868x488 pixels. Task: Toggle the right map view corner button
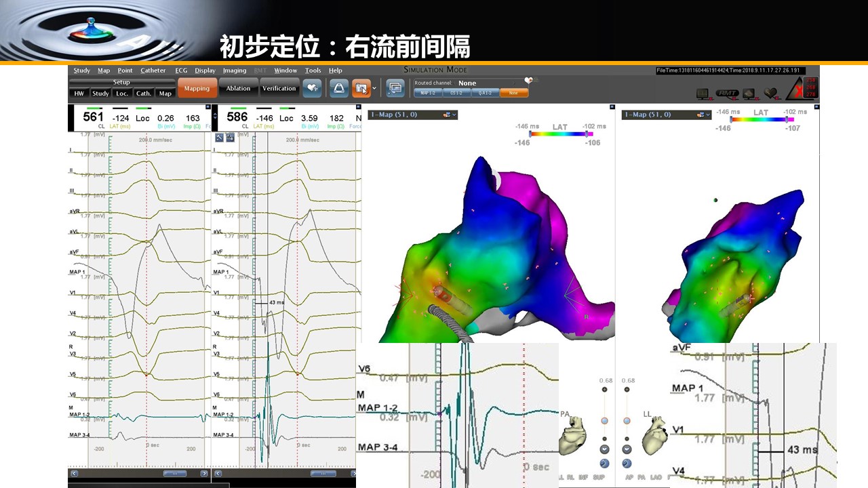pyautogui.click(x=816, y=107)
